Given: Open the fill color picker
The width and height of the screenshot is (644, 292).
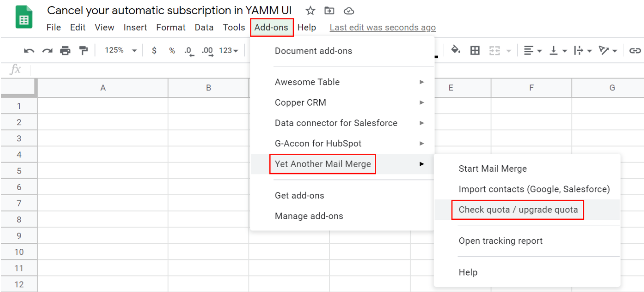Looking at the screenshot, I should click(x=456, y=50).
